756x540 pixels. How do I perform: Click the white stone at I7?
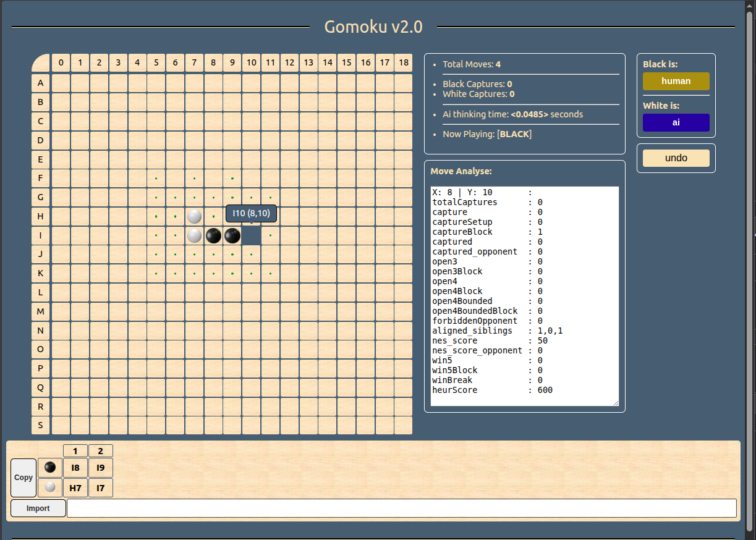[x=194, y=235]
